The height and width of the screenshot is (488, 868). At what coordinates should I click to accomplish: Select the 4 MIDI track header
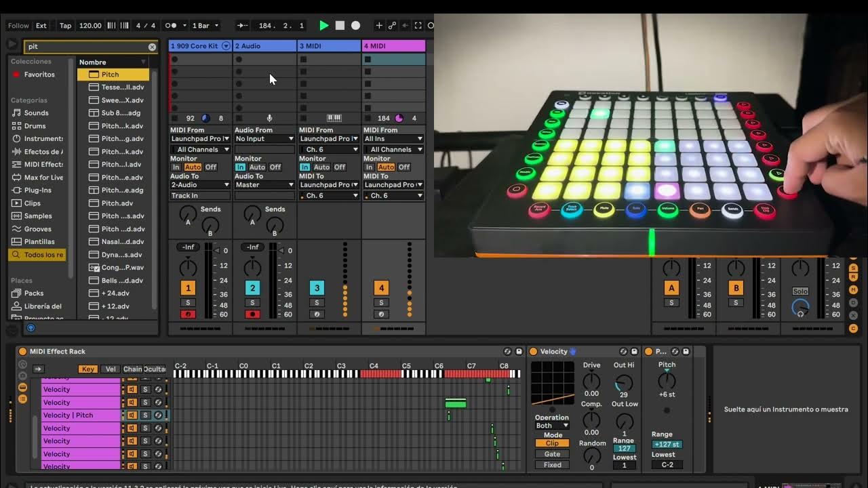[x=394, y=46]
